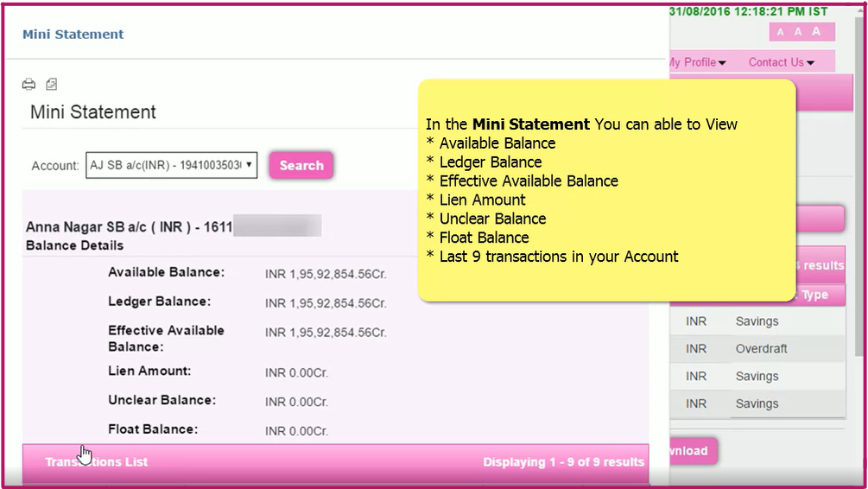Viewport: 868px width, 489px height.
Task: Select the smallest font size A
Action: click(x=780, y=33)
